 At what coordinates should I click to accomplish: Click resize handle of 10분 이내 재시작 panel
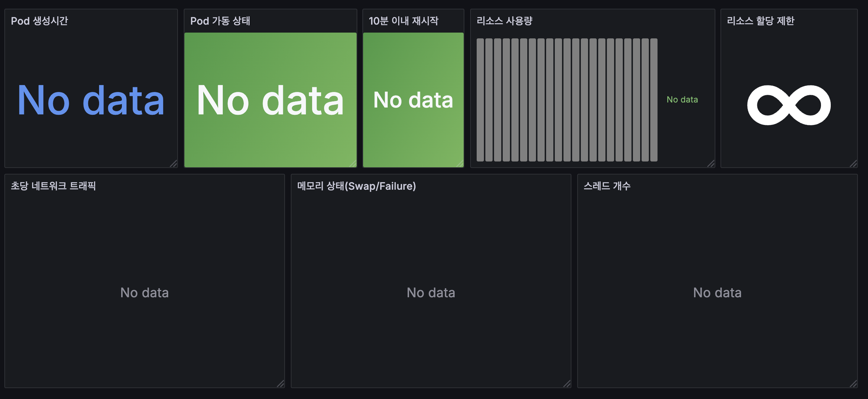click(x=460, y=164)
